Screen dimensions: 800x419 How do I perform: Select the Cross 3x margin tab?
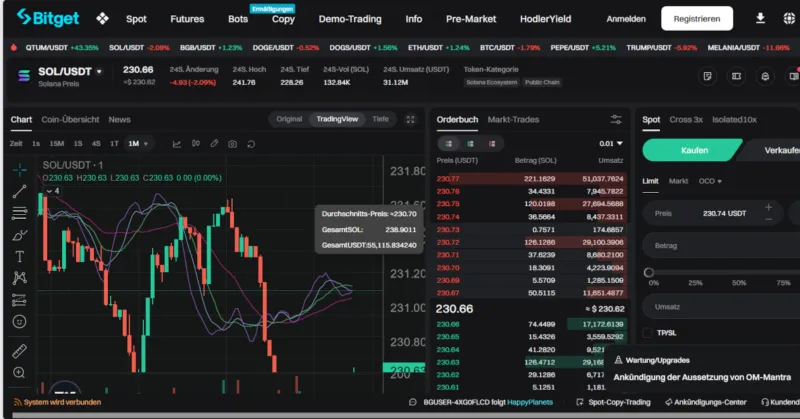[686, 119]
